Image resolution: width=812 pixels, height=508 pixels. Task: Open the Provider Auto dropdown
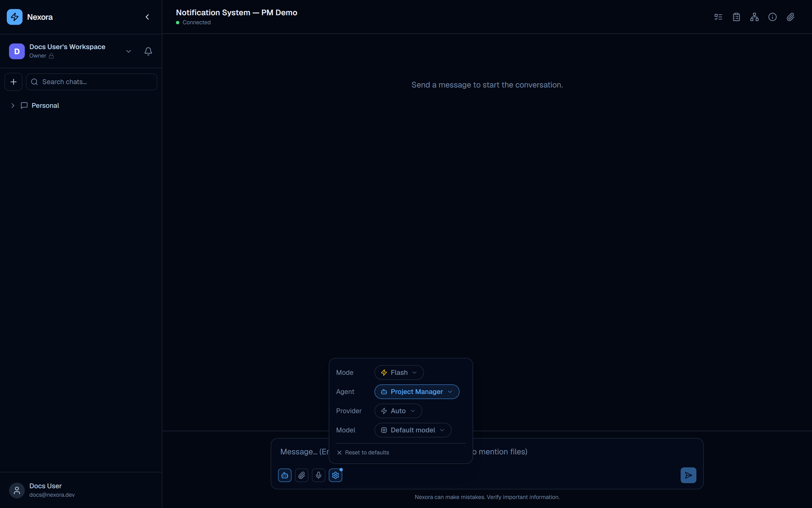tap(398, 411)
